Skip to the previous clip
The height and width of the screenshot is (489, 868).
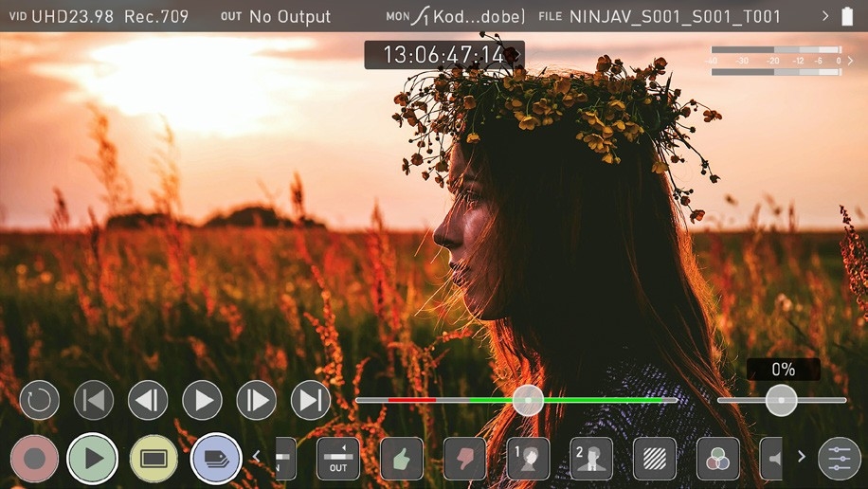[x=94, y=400]
